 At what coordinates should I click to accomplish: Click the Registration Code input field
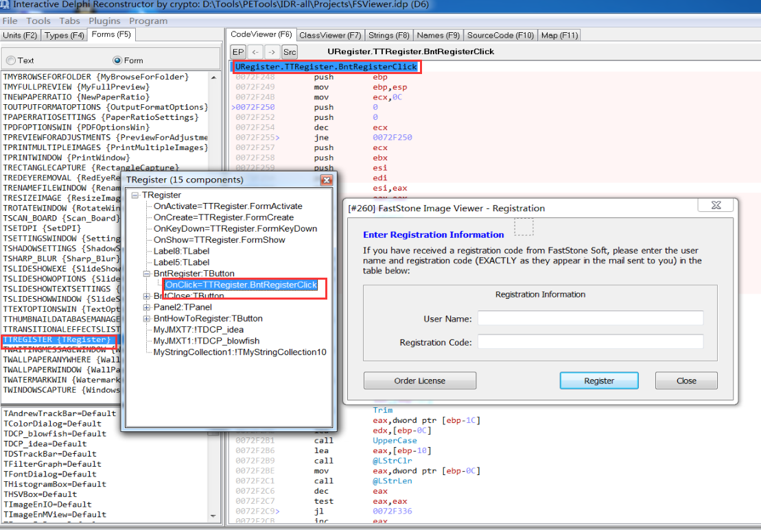click(590, 342)
